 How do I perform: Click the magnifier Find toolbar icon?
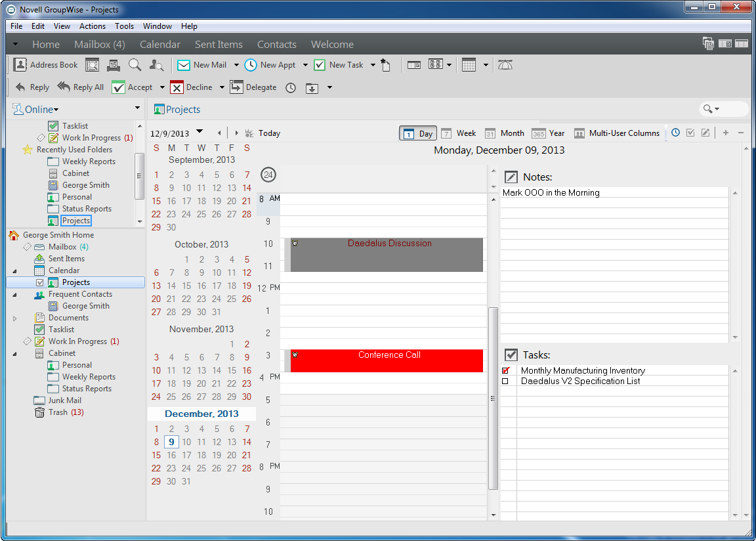click(135, 64)
